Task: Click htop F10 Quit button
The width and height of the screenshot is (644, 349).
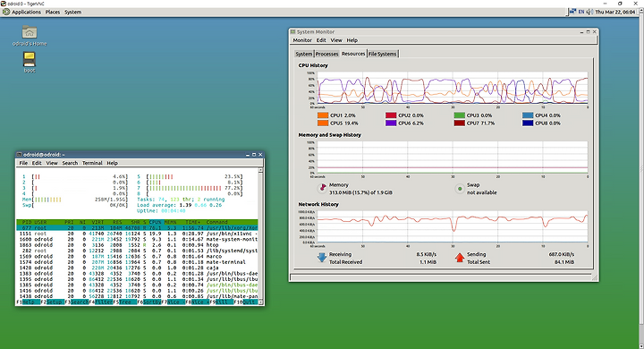Action: [247, 302]
